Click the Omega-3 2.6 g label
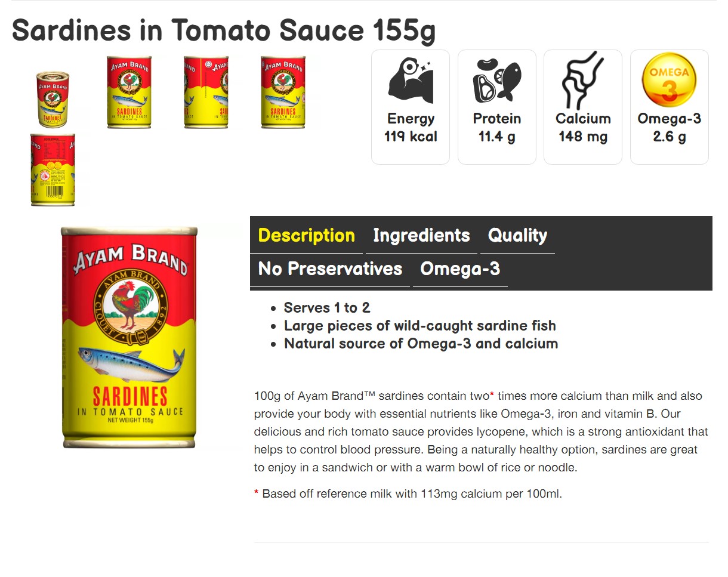The image size is (728, 577). coord(669,128)
